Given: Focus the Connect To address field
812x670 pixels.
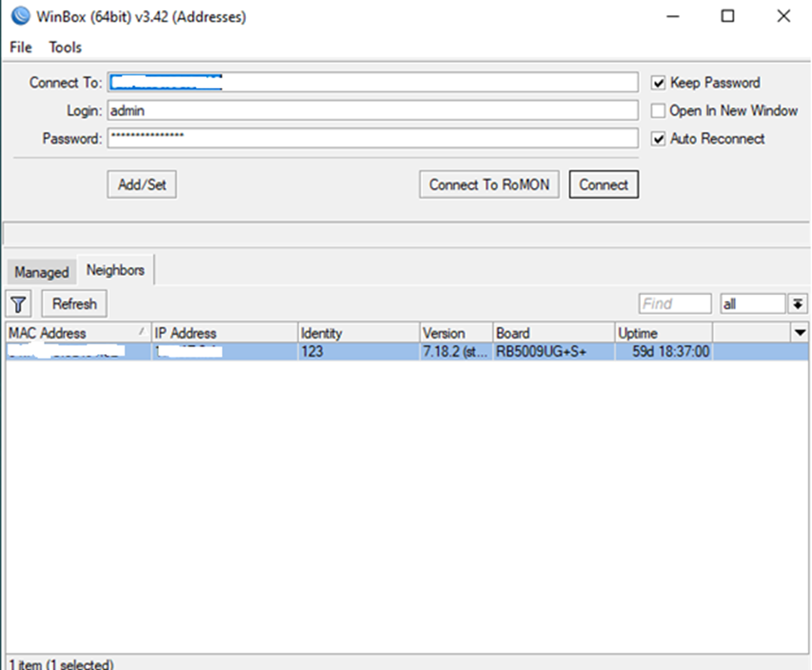Looking at the screenshot, I should coord(373,82).
